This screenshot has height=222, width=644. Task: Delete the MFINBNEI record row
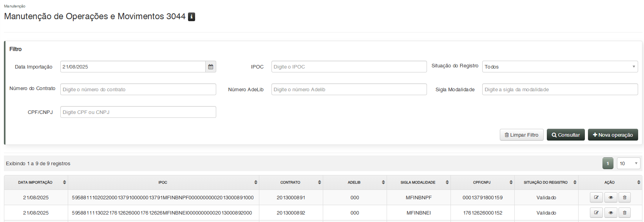(624, 213)
